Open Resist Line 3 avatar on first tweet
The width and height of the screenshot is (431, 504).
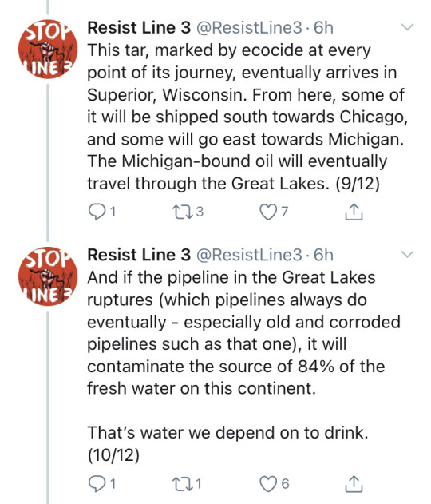click(x=48, y=50)
